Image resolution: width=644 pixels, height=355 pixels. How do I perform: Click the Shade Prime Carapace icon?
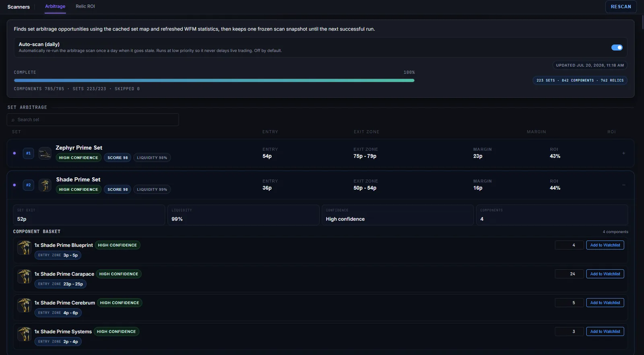[x=24, y=277]
